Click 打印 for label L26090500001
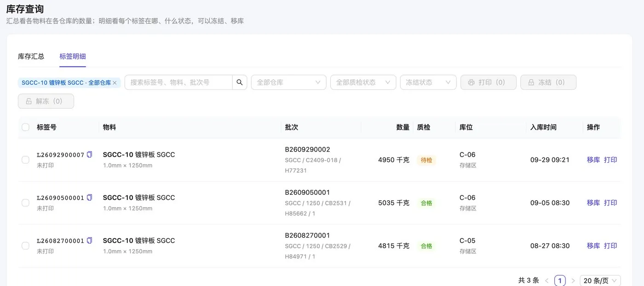 610,203
